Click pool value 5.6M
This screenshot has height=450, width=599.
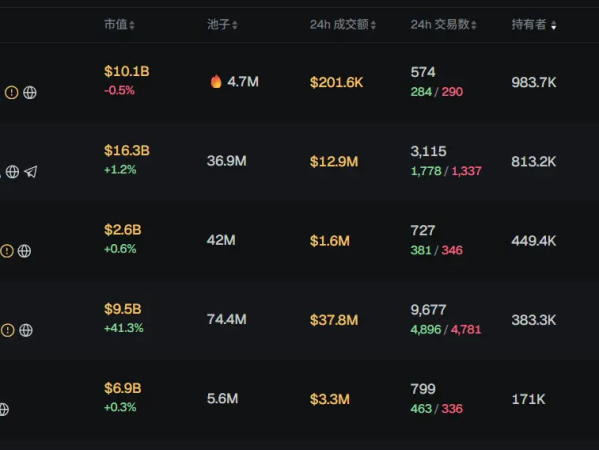tap(222, 399)
